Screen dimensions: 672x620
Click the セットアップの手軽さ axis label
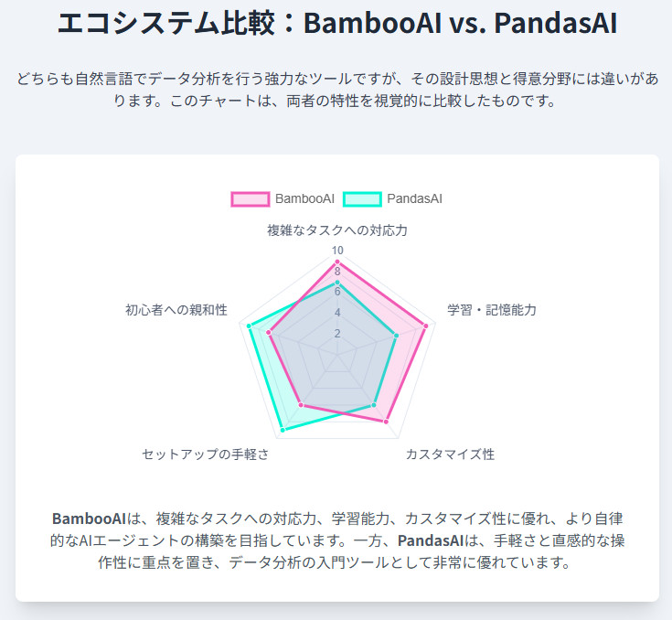coord(206,454)
